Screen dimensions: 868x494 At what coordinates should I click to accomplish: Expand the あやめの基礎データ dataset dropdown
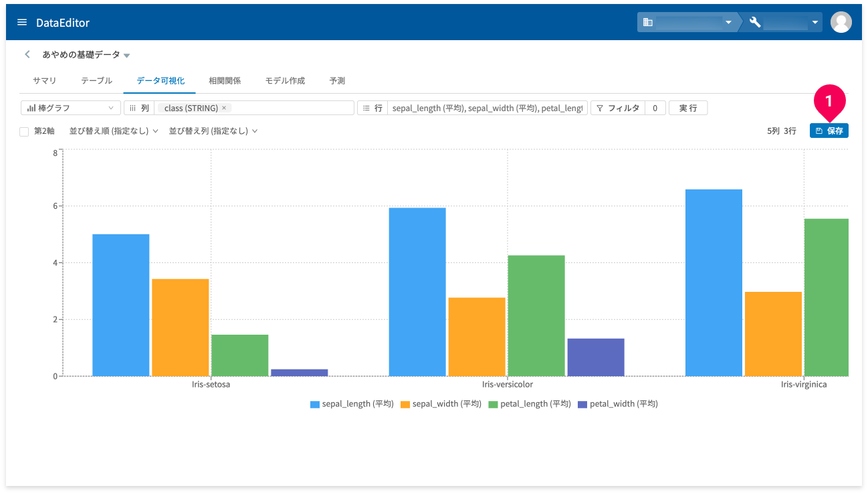(126, 56)
